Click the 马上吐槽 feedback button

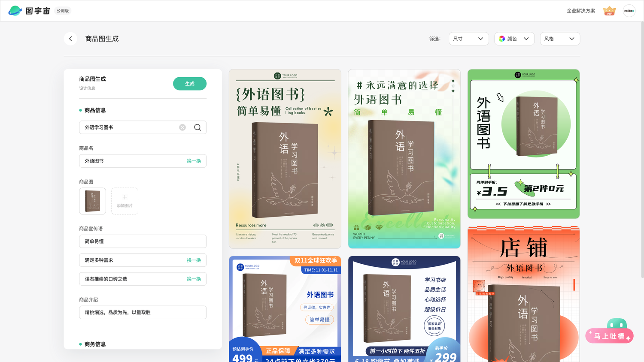tap(610, 336)
